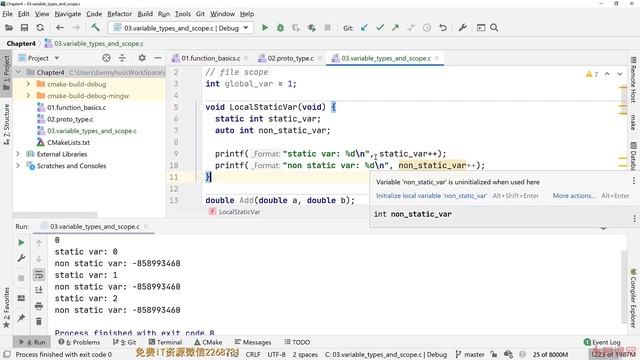Screen dimensions: 640x360
Task: Rerun program in Run panel
Action: 21,242
